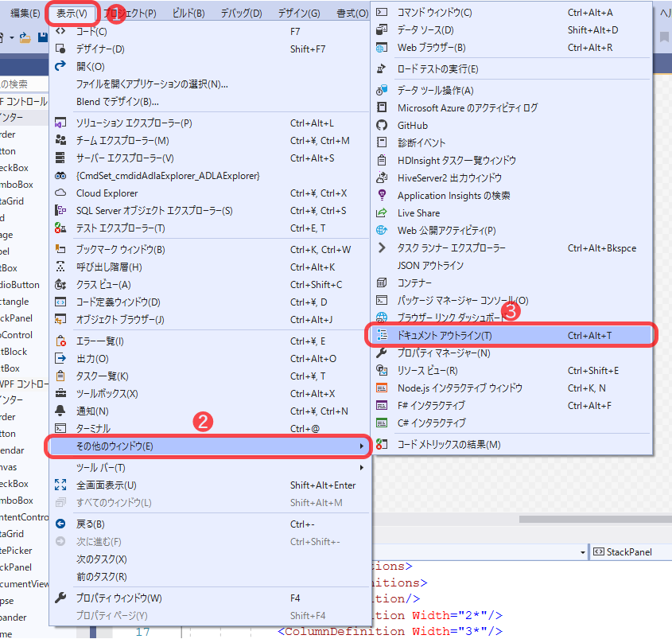This screenshot has height=639, width=672.
Task: Click the bell icon beside 通知(N)
Action: [60, 411]
